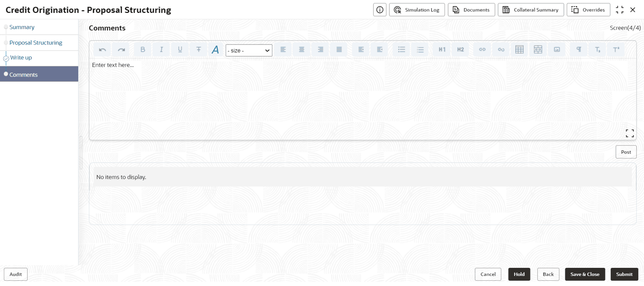The image size is (644, 286).
Task: Insert an image into the comment
Action: click(557, 50)
